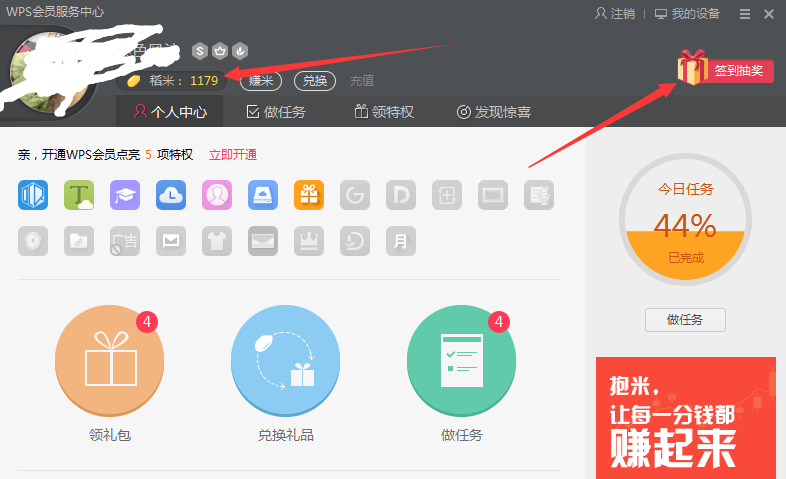Switch to the 领特权 tab
The height and width of the screenshot is (479, 786).
pyautogui.click(x=383, y=112)
